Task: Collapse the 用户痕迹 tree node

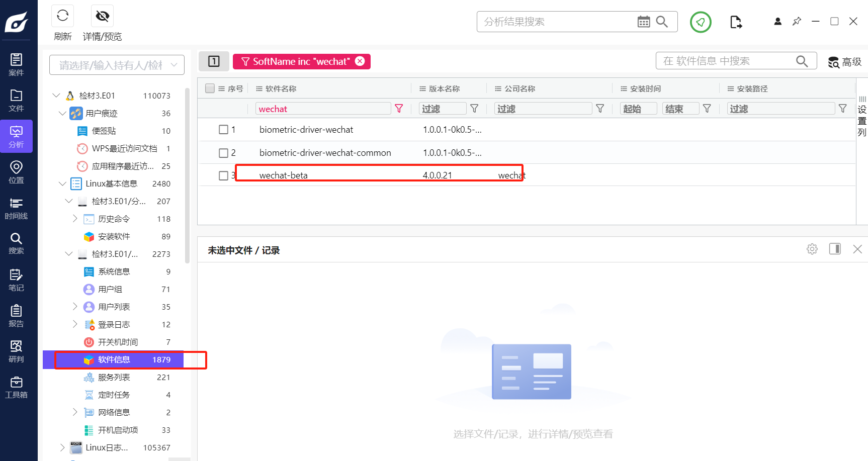Action: point(62,113)
